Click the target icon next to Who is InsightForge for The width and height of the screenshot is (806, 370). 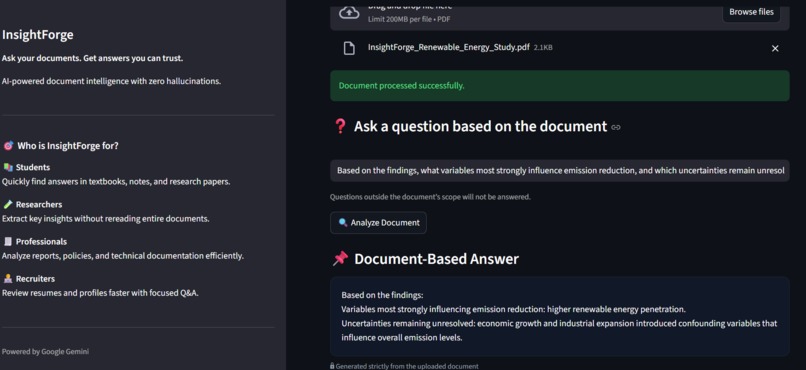[x=8, y=146]
